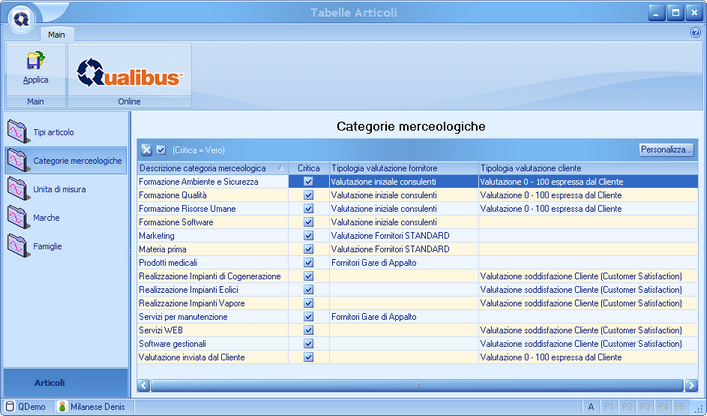
Task: Toggle Critica checkbox for Prodotti medicali
Action: [308, 262]
